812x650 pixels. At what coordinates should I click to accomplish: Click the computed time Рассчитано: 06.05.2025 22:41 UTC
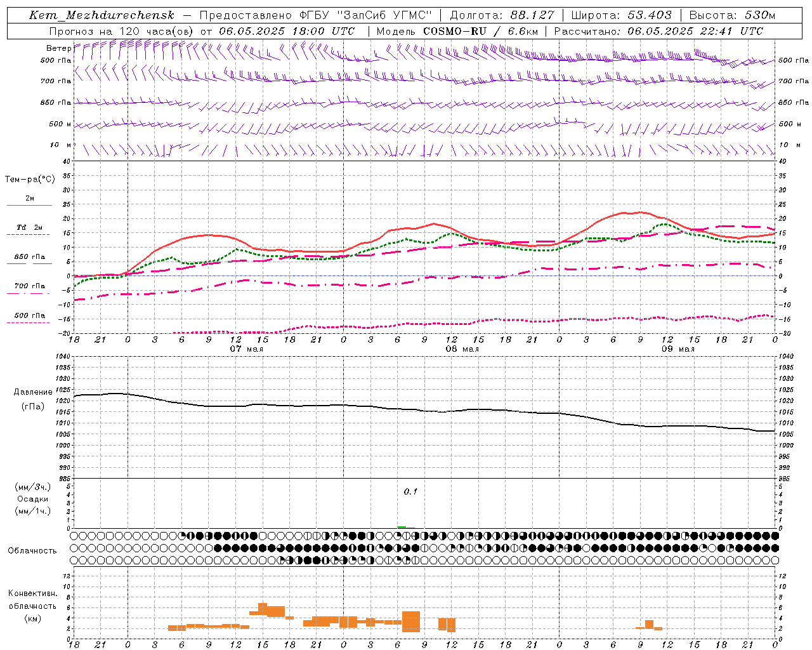tap(658, 31)
